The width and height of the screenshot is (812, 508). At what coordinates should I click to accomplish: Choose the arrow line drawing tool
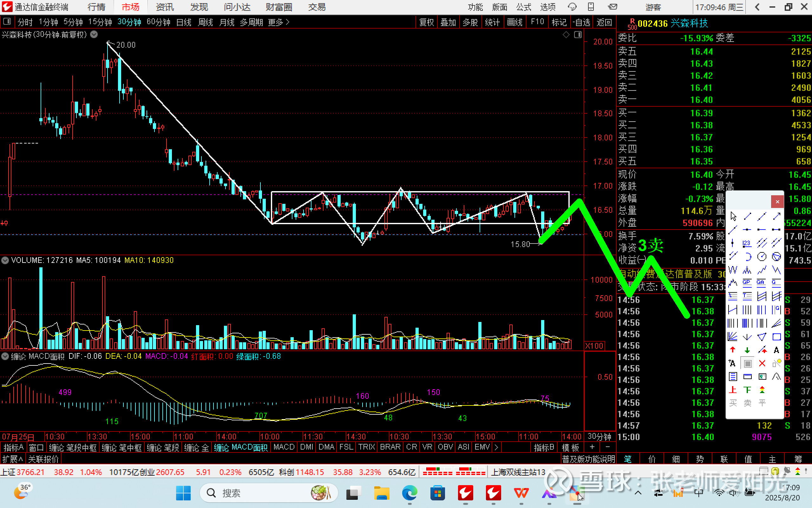776,216
